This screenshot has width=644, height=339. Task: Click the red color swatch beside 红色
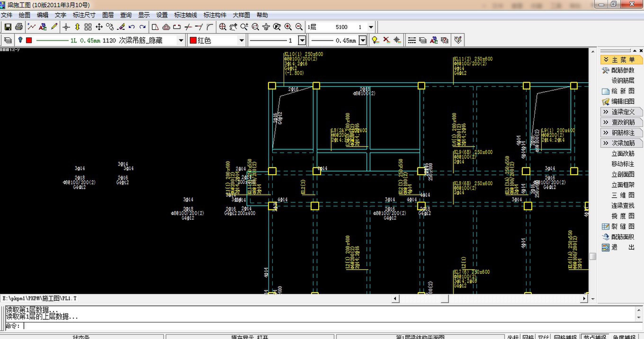coord(193,40)
